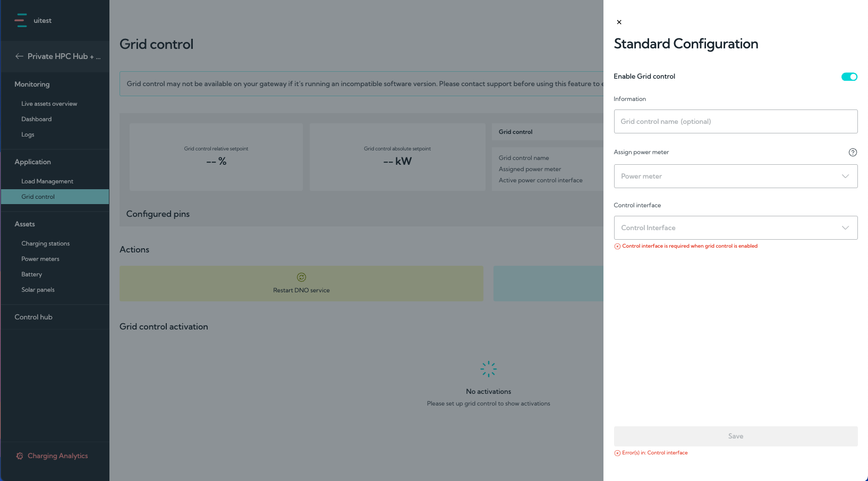
Task: Expand the Control Interface dropdown
Action: [736, 227]
